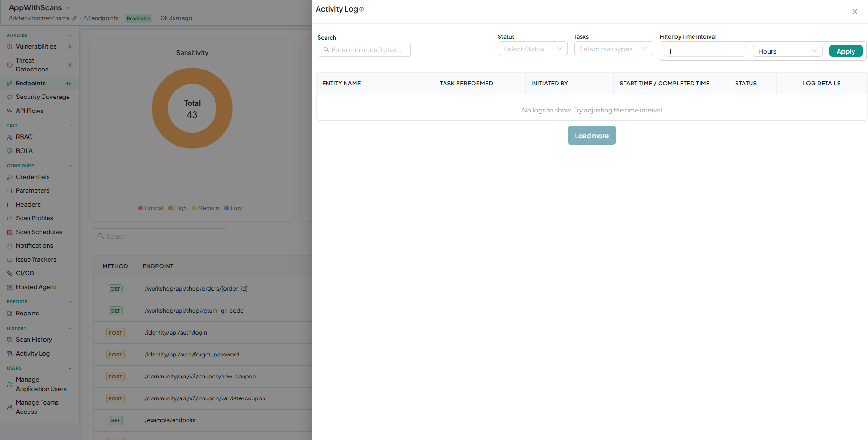Click the Headers icon in sidebar

click(x=10, y=205)
